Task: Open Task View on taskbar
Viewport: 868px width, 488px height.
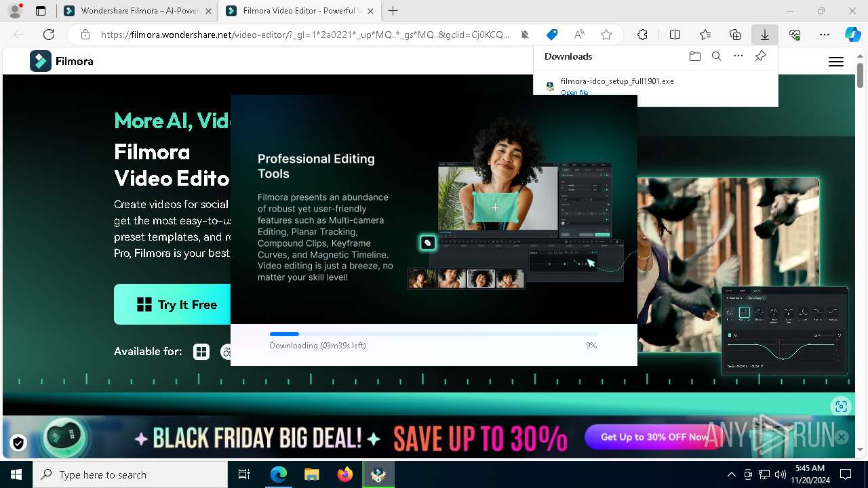Action: (x=244, y=474)
